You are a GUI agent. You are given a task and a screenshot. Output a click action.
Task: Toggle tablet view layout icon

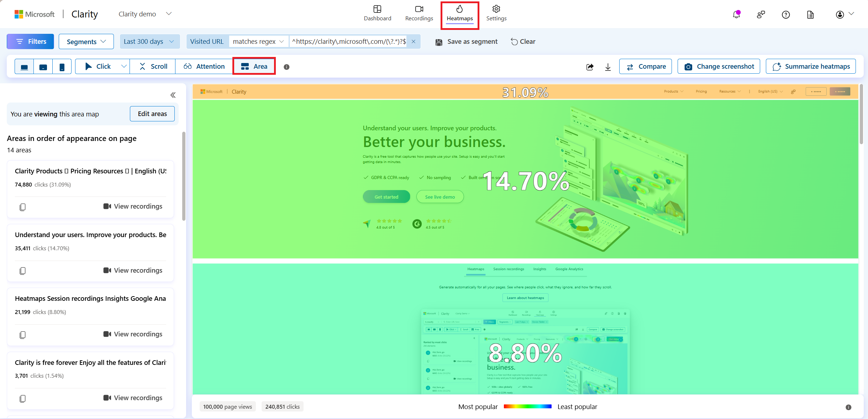[43, 67]
